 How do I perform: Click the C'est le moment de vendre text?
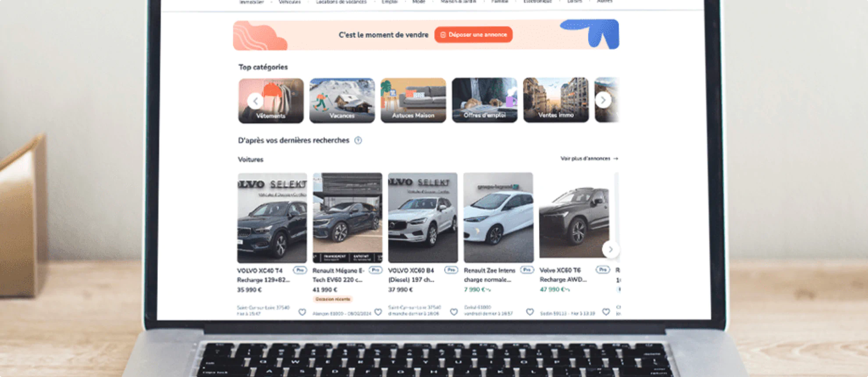[384, 35]
